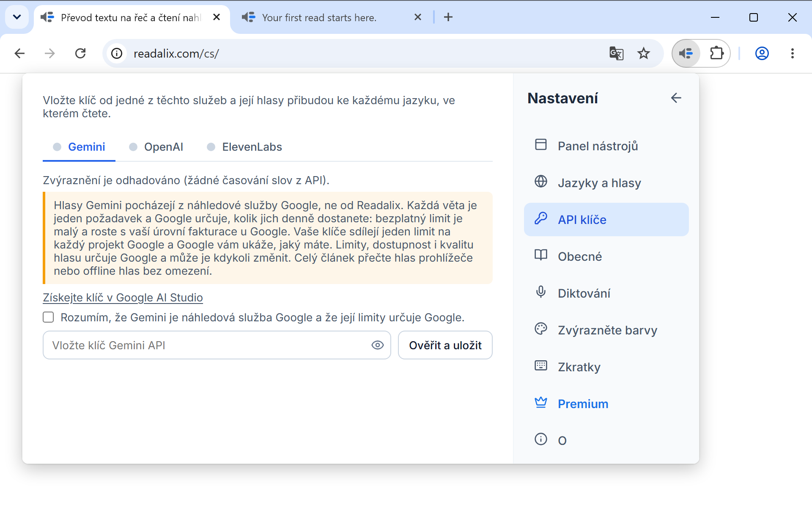Screen dimensions: 812x508
Task: Click the address bar URL readalix.com/cs/
Action: 176,54
